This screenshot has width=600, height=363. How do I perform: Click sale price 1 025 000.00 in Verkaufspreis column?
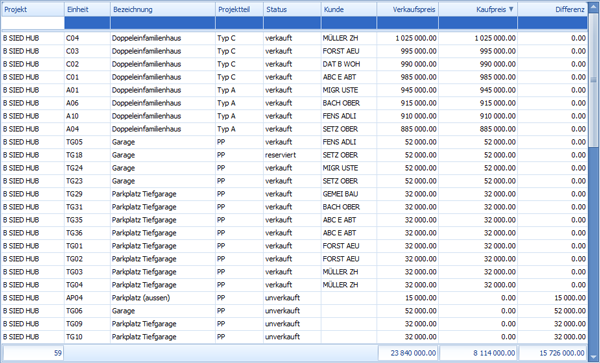click(x=408, y=38)
